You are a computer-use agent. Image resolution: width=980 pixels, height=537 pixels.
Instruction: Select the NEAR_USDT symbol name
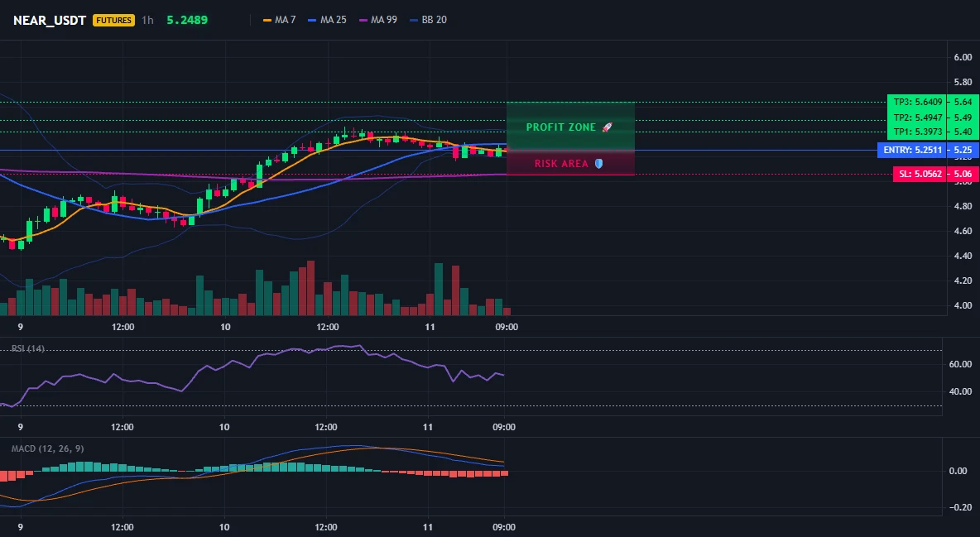click(50, 20)
